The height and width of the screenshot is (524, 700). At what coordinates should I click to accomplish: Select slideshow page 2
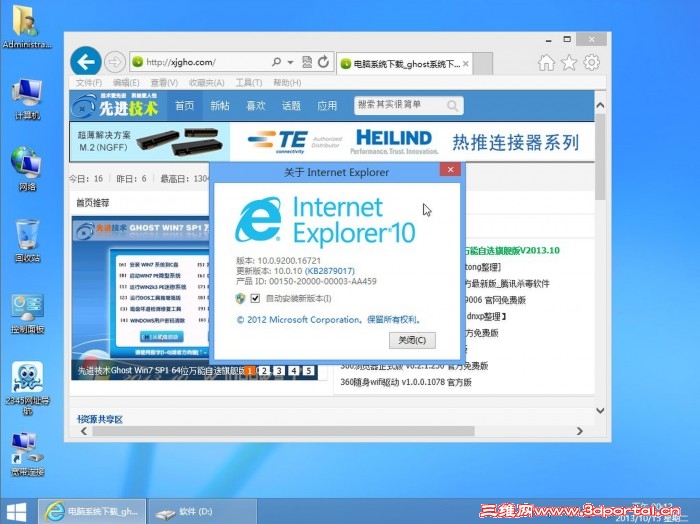pos(264,370)
